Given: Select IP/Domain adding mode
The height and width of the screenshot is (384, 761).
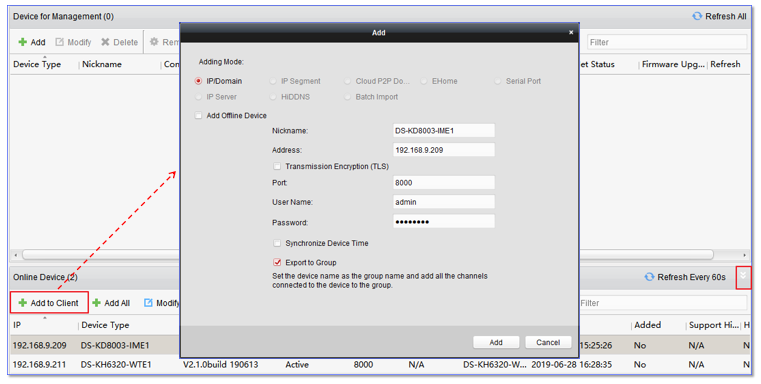Looking at the screenshot, I should (198, 81).
